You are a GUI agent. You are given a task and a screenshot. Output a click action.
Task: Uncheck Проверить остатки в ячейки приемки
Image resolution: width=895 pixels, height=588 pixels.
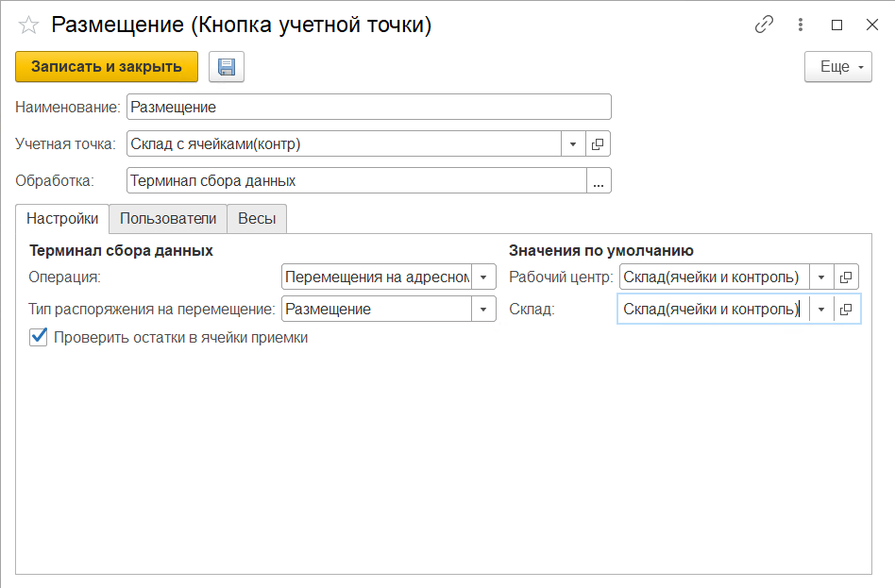[39, 337]
